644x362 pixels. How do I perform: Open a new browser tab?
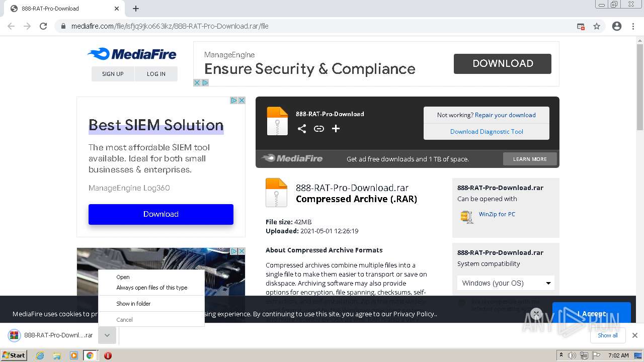(136, 9)
